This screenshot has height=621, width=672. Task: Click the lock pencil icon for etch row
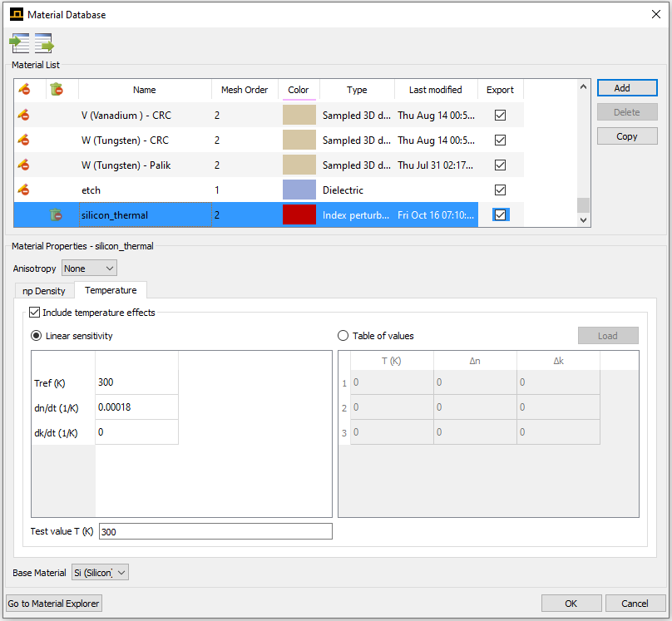pos(23,190)
